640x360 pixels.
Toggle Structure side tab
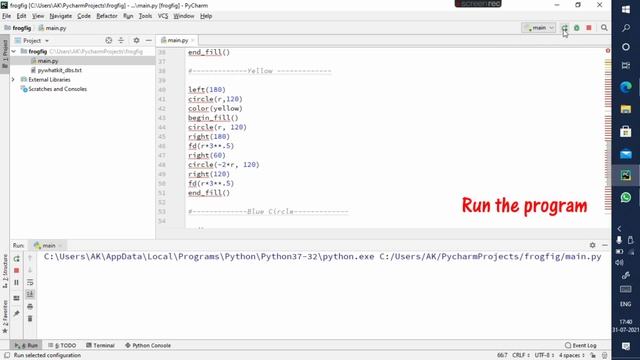(x=5, y=271)
